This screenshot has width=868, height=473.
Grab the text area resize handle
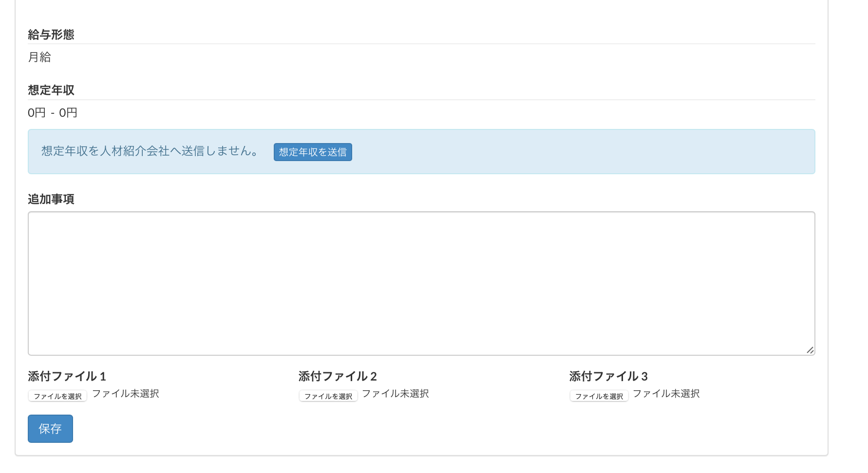pos(810,350)
